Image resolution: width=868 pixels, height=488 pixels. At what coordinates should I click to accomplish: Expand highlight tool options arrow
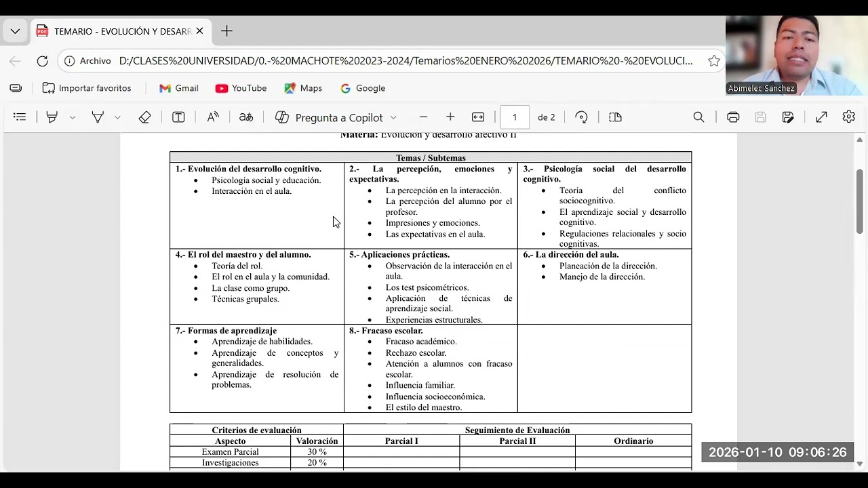[x=72, y=117]
